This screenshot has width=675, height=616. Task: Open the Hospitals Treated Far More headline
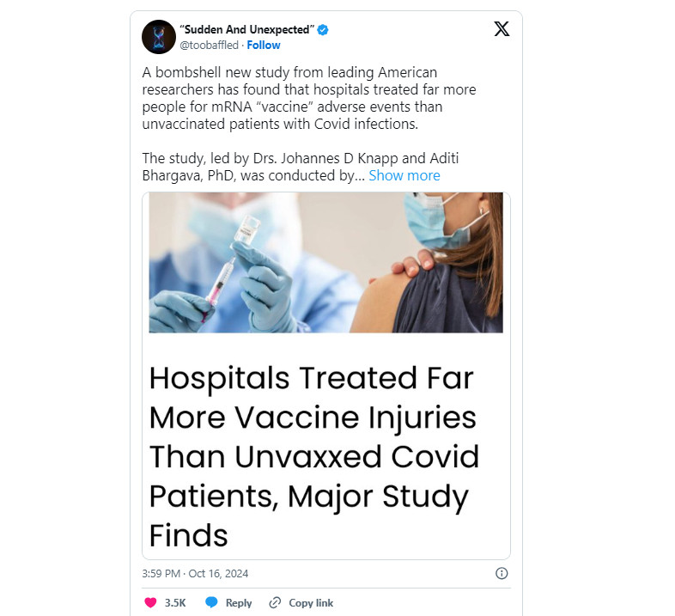tap(313, 456)
